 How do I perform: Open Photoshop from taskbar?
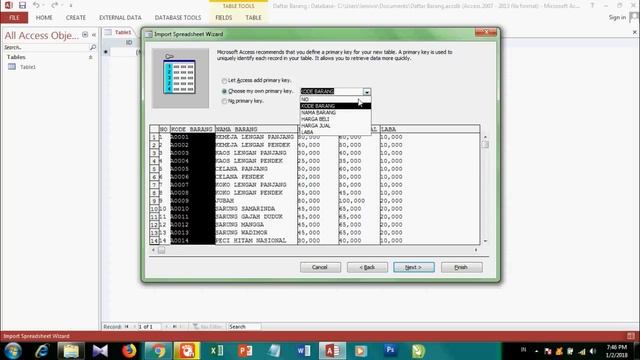point(390,350)
